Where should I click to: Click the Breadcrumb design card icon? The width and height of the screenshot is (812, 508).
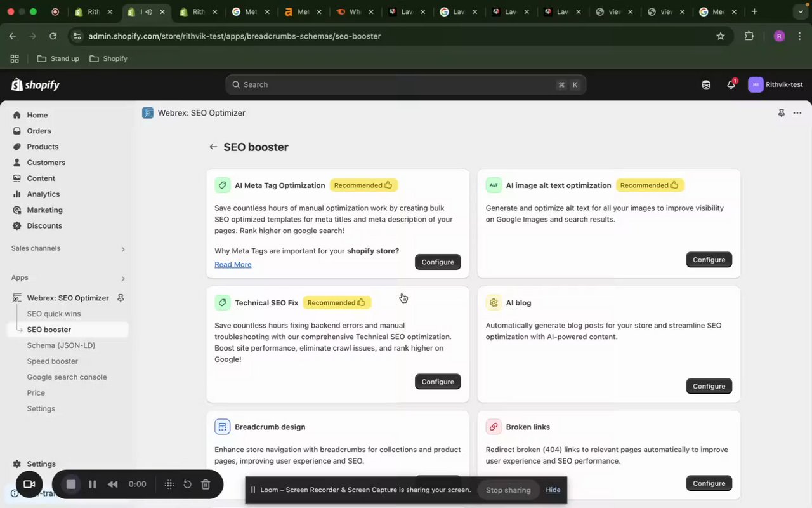tap(223, 427)
